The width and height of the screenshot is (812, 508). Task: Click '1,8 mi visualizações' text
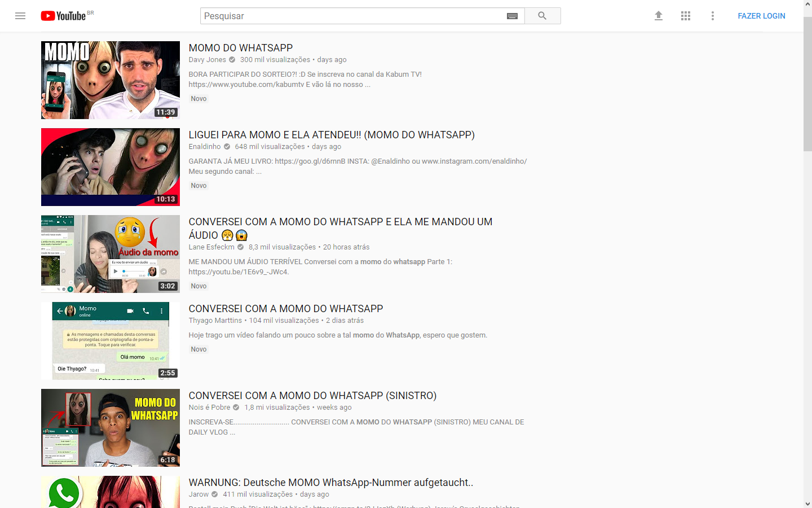(277, 408)
